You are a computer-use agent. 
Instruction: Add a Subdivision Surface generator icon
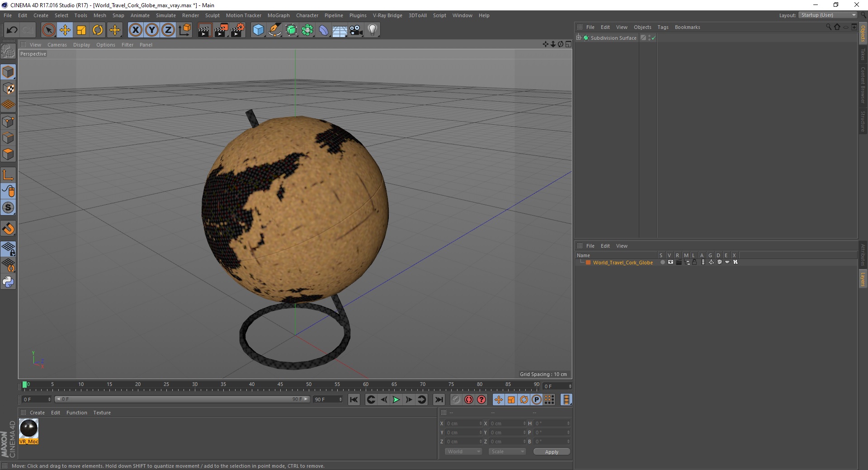click(291, 30)
